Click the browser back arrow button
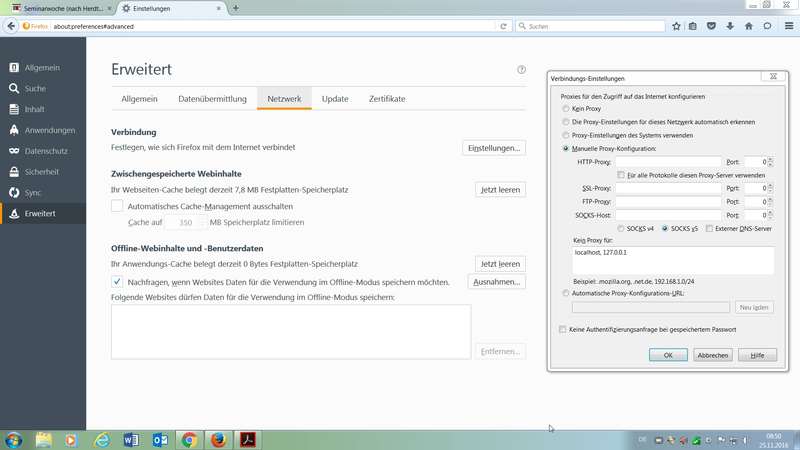800x450 pixels. [x=11, y=26]
